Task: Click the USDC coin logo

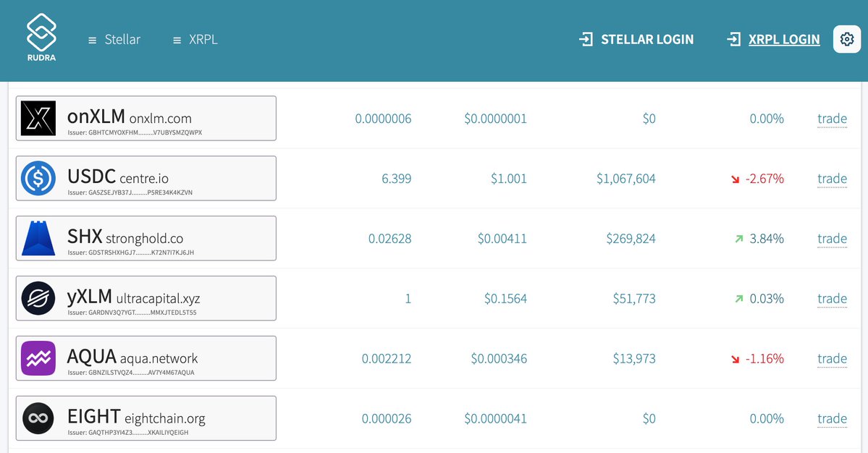Action: pyautogui.click(x=38, y=179)
